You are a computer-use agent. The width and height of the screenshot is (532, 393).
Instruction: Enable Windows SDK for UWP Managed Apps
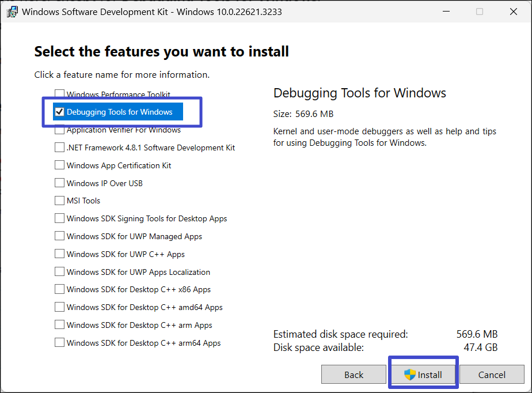coord(59,236)
